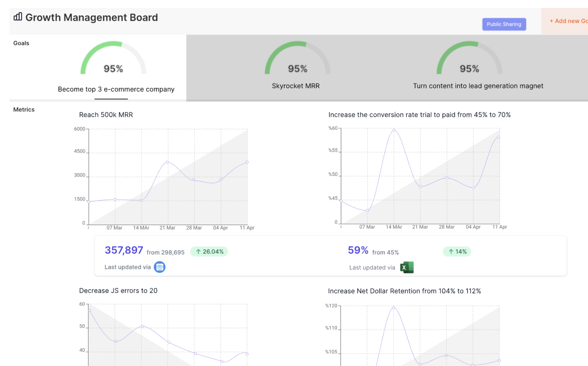Click the from 45% text

[x=385, y=252]
